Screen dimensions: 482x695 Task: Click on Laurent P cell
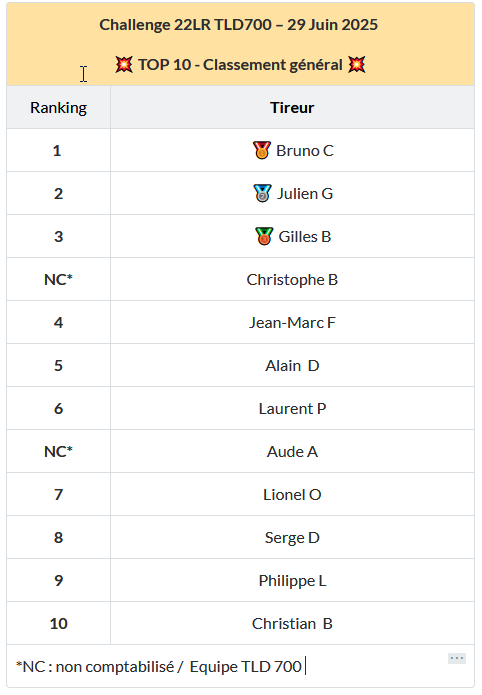(x=292, y=408)
